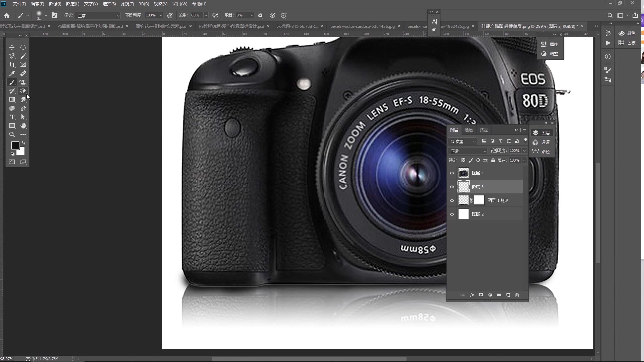Toggle the layer filter switch
Image resolution: width=644 pixels, height=362 pixels.
(525, 140)
